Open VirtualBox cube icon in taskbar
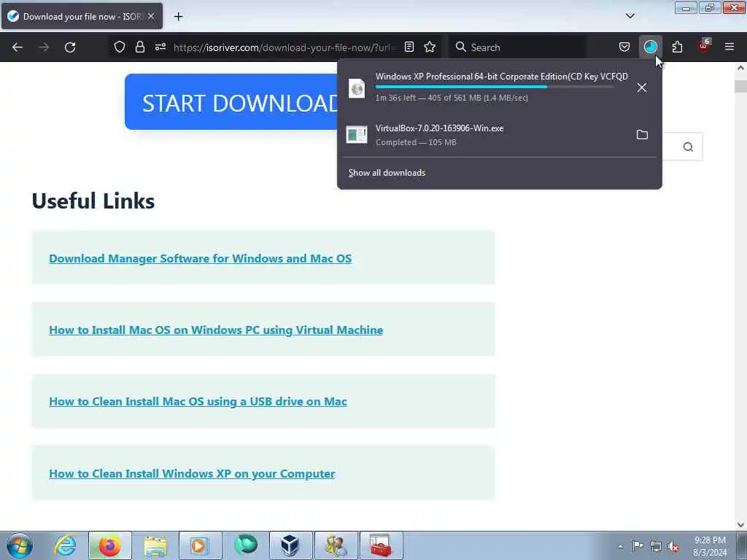The image size is (747, 560). tap(290, 545)
